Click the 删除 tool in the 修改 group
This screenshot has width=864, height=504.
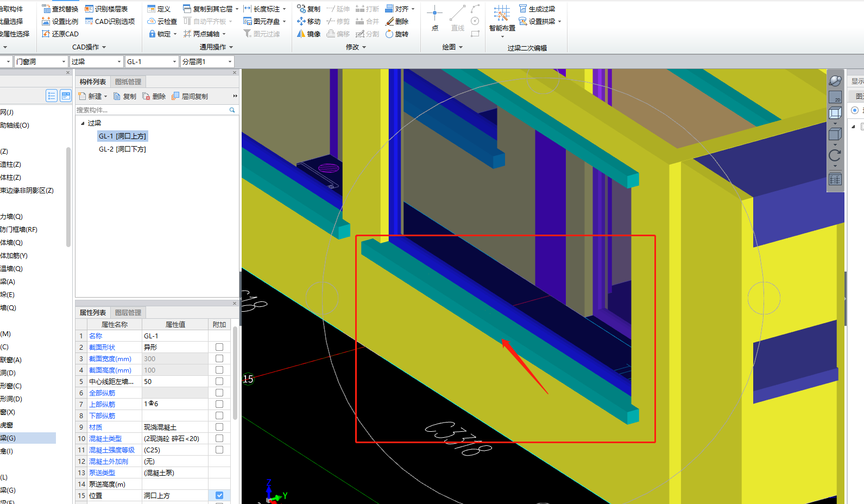pos(396,21)
